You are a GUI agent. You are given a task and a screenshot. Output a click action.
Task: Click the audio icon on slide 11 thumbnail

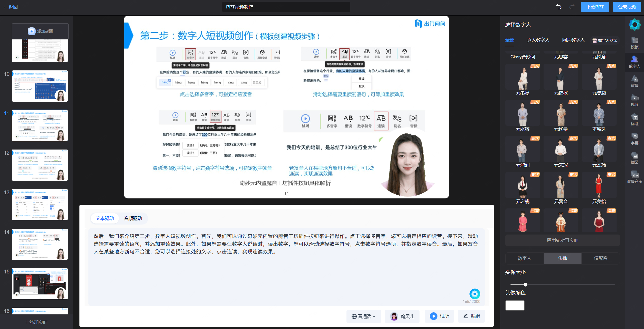coord(17,136)
